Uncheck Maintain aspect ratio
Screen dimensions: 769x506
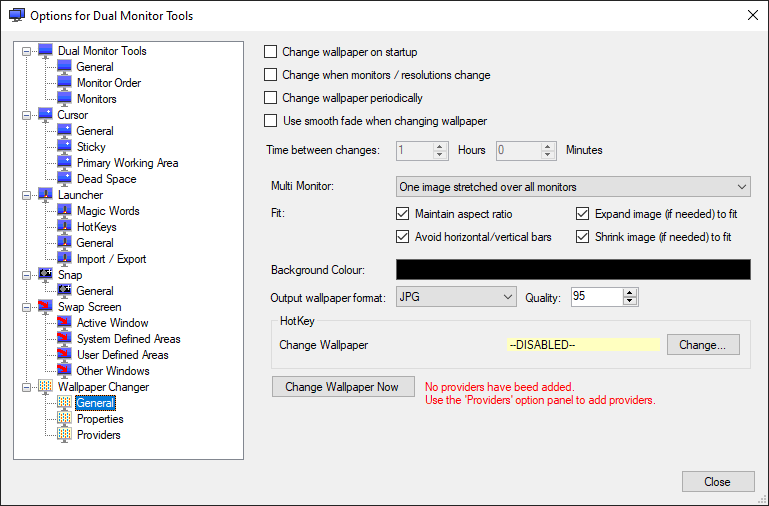403,214
